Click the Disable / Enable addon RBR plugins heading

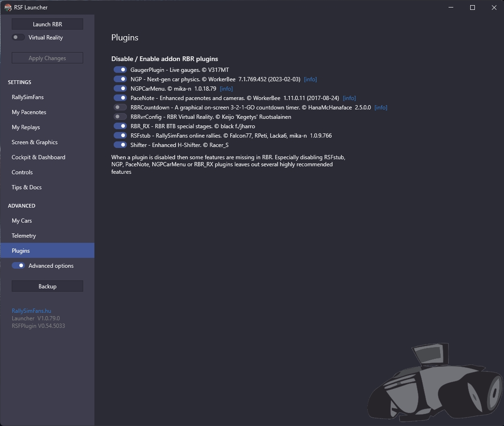click(164, 59)
